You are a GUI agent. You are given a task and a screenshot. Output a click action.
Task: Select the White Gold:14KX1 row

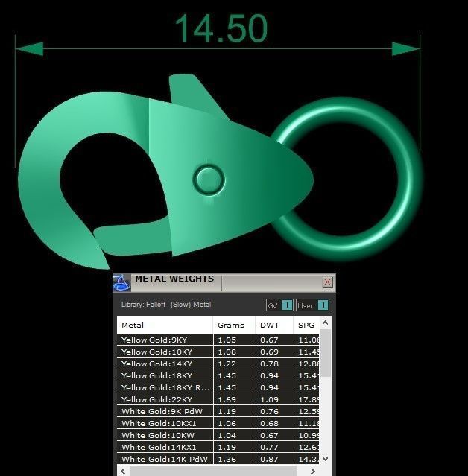click(218, 447)
